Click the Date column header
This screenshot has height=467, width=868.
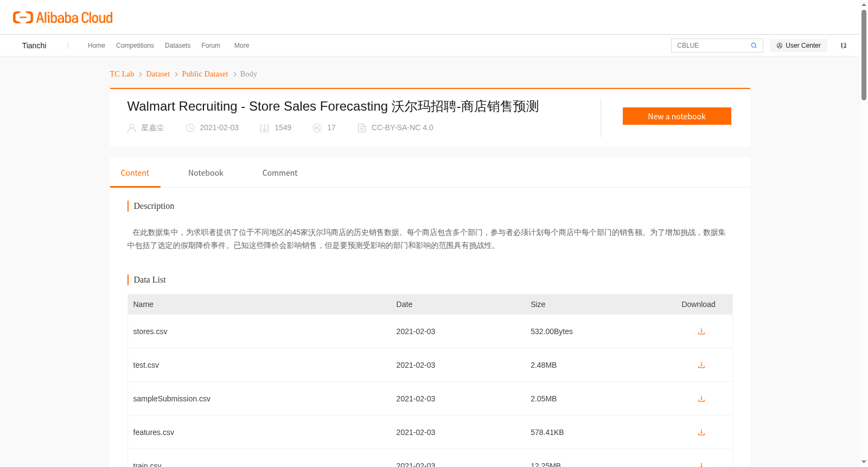[x=404, y=304]
